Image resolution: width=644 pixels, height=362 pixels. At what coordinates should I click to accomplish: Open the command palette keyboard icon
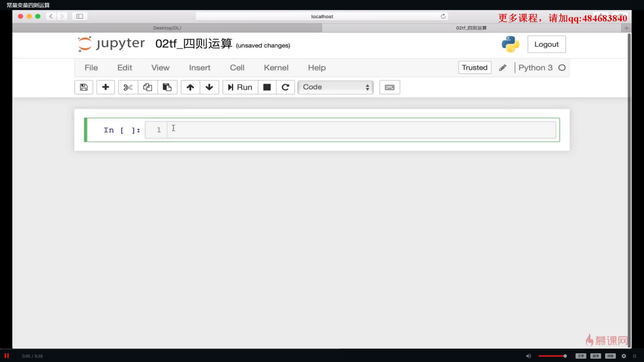[389, 87]
